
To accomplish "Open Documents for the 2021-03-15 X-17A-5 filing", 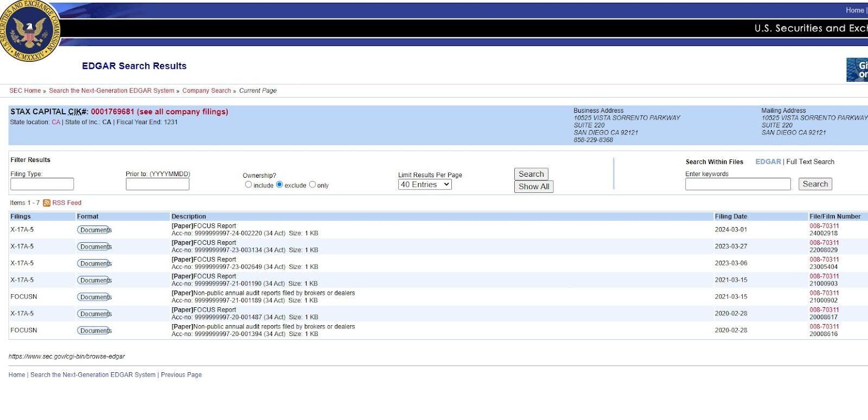I will tap(94, 280).
